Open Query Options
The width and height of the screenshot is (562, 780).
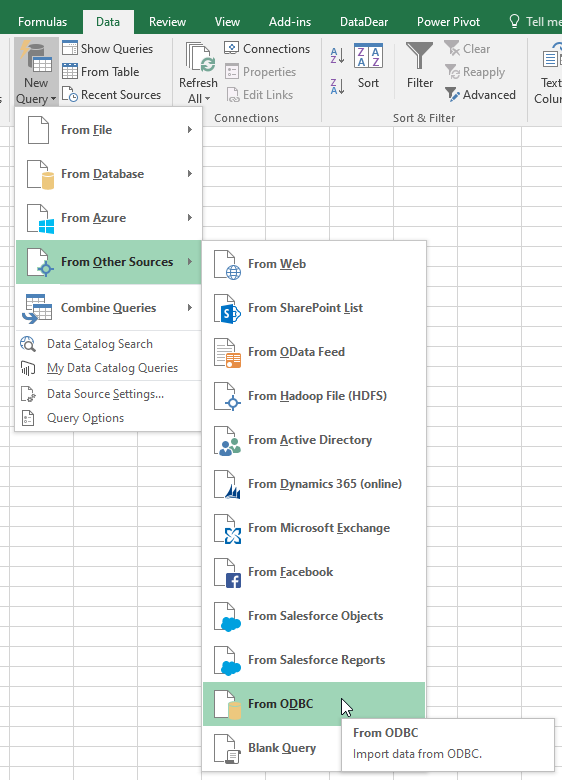(x=108, y=418)
